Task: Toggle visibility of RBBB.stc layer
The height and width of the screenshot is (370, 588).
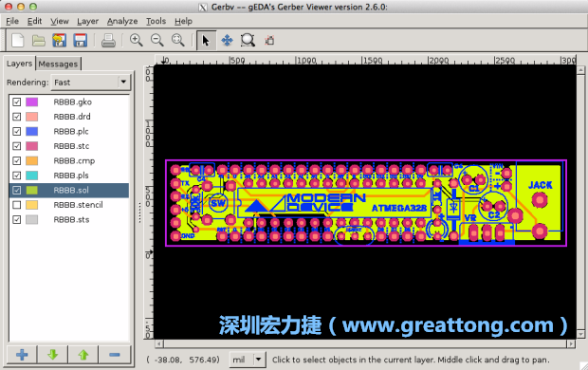Action: [x=16, y=146]
